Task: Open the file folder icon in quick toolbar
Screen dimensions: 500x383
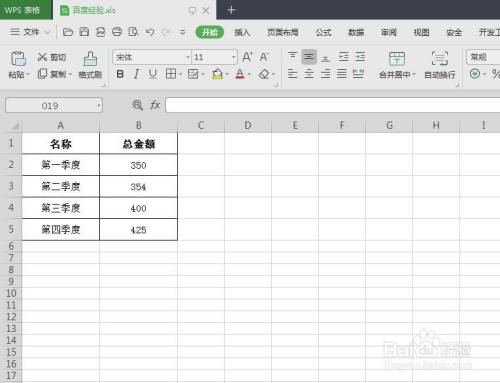Action: (x=68, y=32)
